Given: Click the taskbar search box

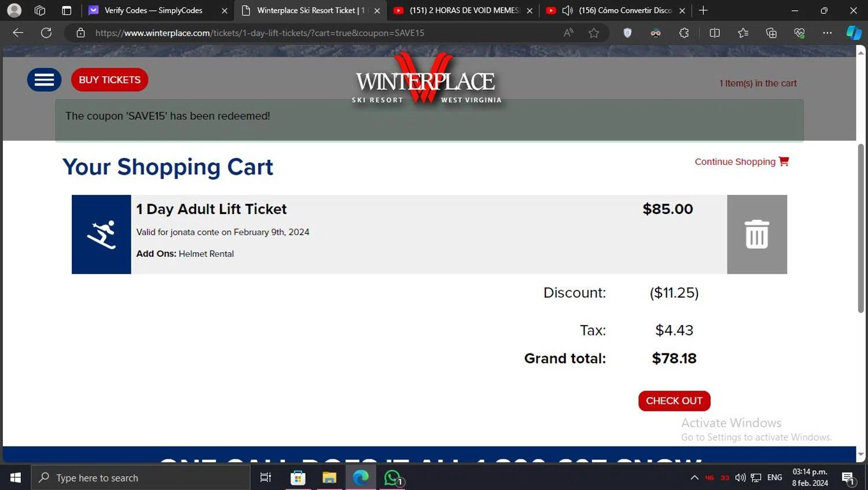Looking at the screenshot, I should 141,478.
